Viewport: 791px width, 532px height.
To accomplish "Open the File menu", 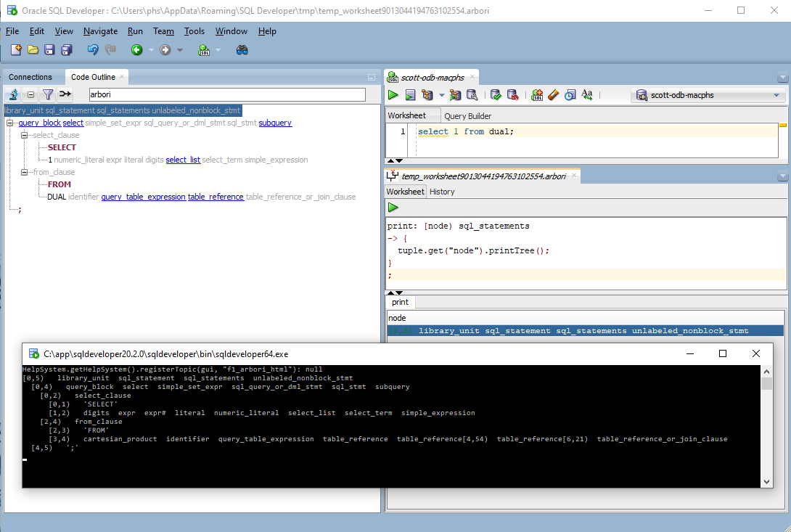I will [12, 31].
